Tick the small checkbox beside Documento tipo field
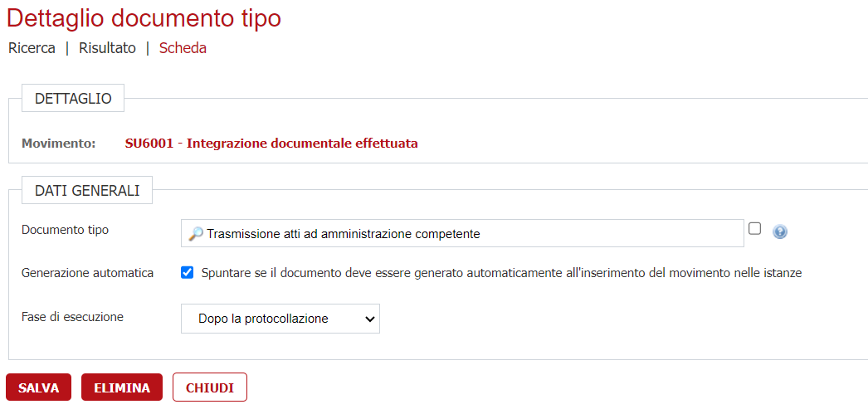 pyautogui.click(x=754, y=229)
